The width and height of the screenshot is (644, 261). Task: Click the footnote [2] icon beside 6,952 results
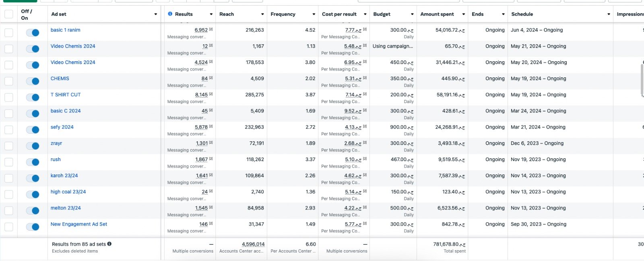[x=211, y=29]
